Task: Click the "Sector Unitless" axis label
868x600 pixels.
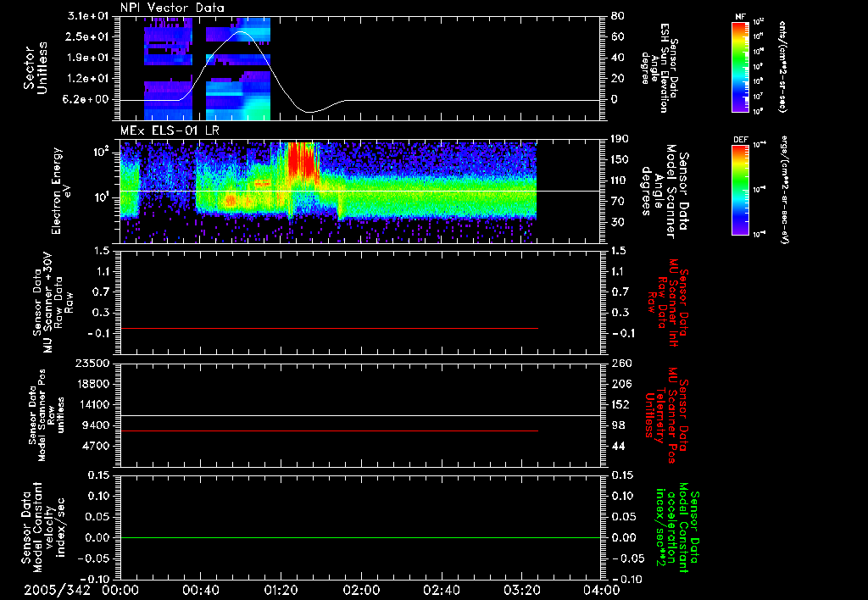Action: pyautogui.click(x=36, y=68)
